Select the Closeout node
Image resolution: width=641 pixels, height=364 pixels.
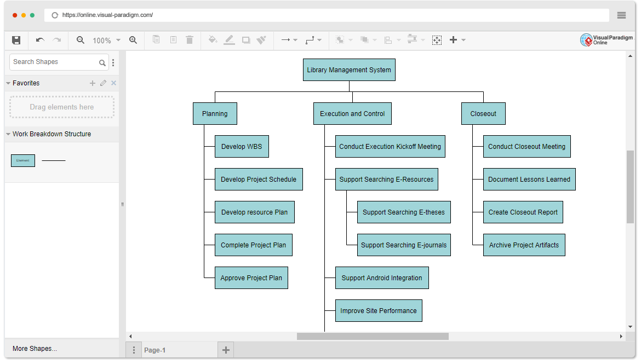click(483, 113)
